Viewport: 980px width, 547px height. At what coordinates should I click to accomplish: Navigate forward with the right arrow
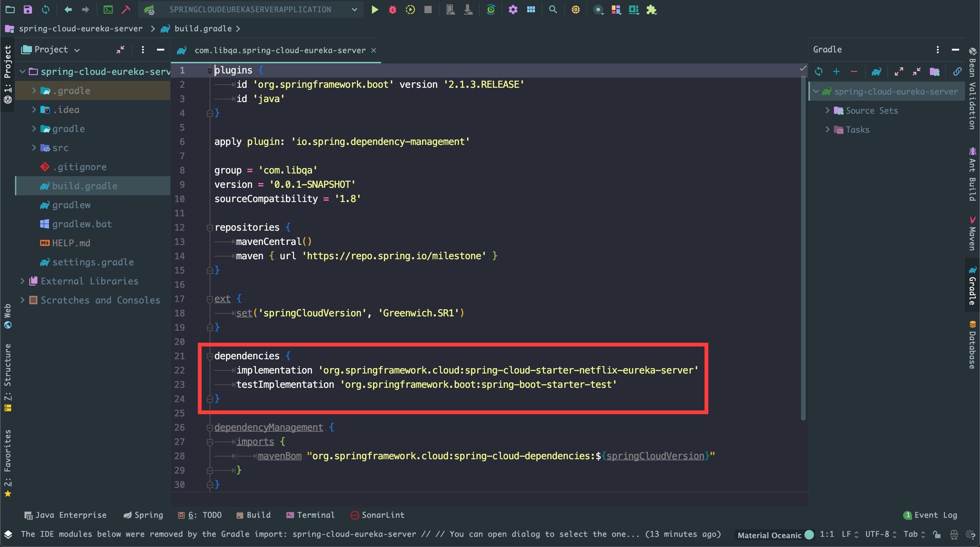[86, 10]
